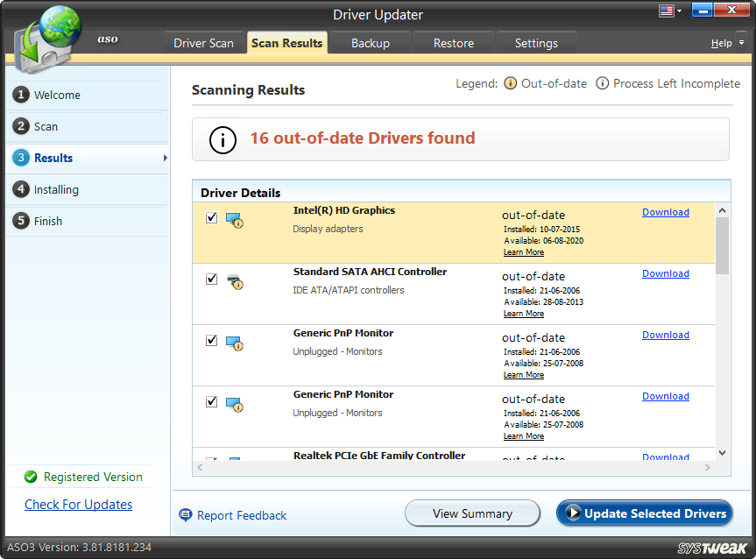This screenshot has height=559, width=756.
Task: Deselect the first Generic PnP Monitor checkbox
Action: (211, 340)
